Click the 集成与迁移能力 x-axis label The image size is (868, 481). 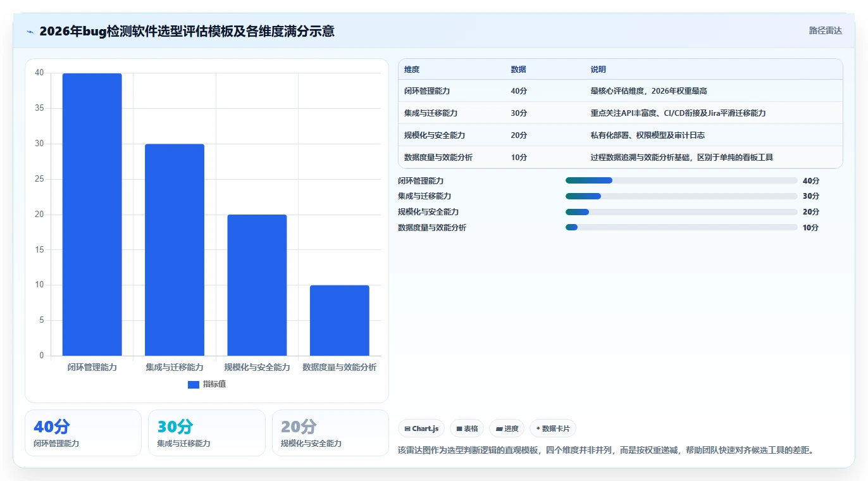coord(175,367)
